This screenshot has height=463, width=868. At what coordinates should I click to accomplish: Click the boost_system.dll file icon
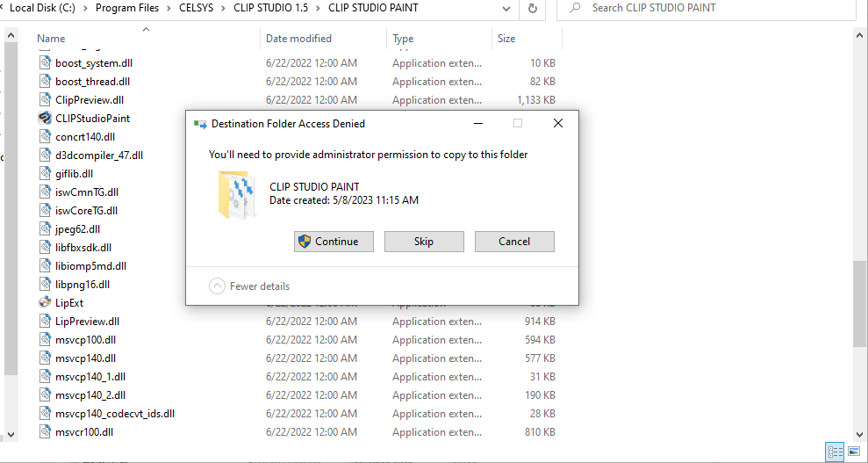tap(45, 62)
